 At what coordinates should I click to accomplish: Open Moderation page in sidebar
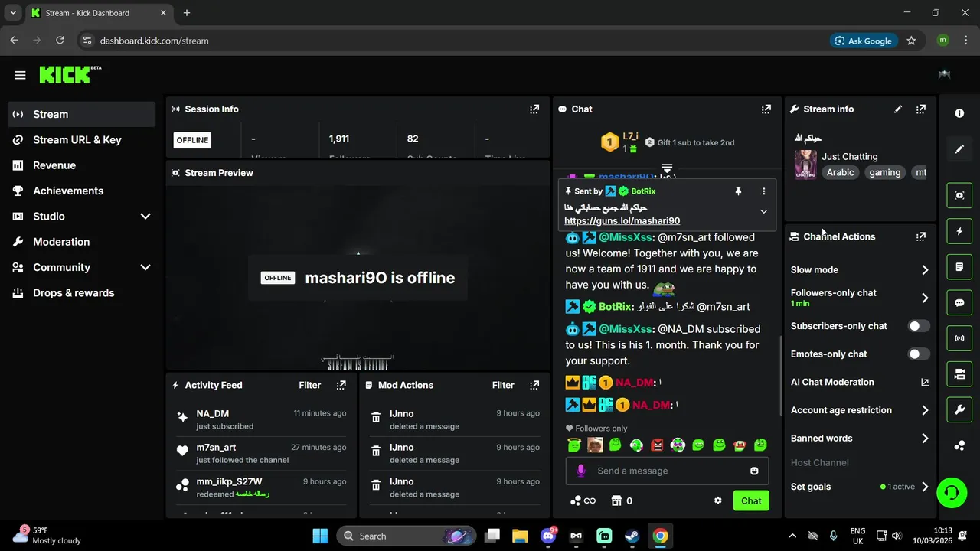coord(81,242)
